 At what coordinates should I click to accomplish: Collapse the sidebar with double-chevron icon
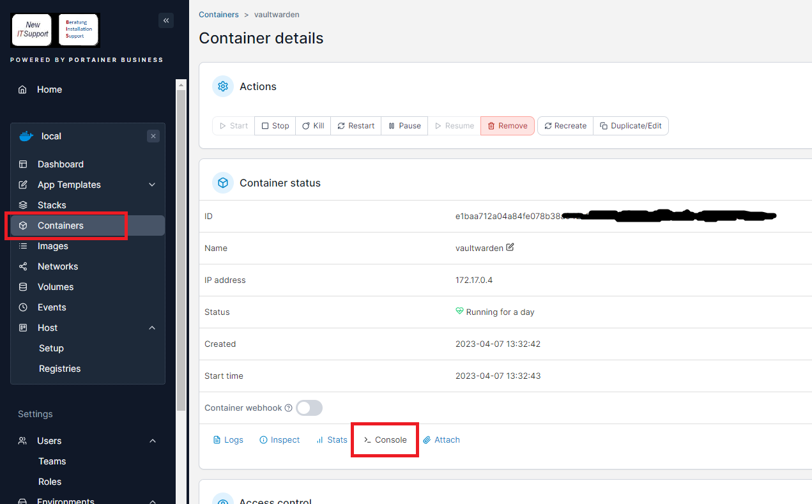tap(166, 20)
